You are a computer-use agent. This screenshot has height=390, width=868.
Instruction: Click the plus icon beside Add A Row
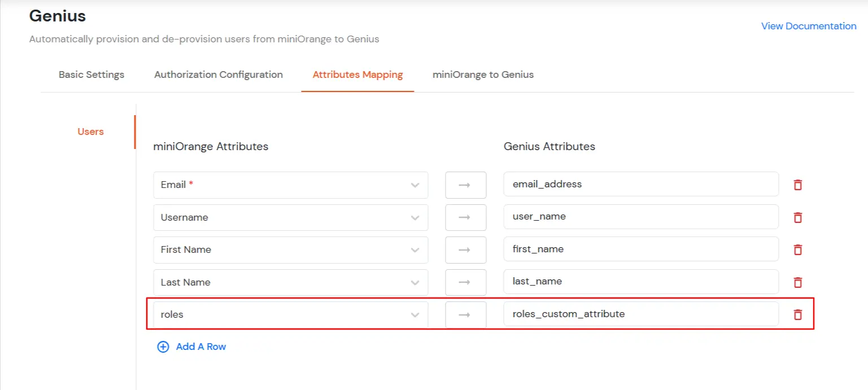point(163,347)
